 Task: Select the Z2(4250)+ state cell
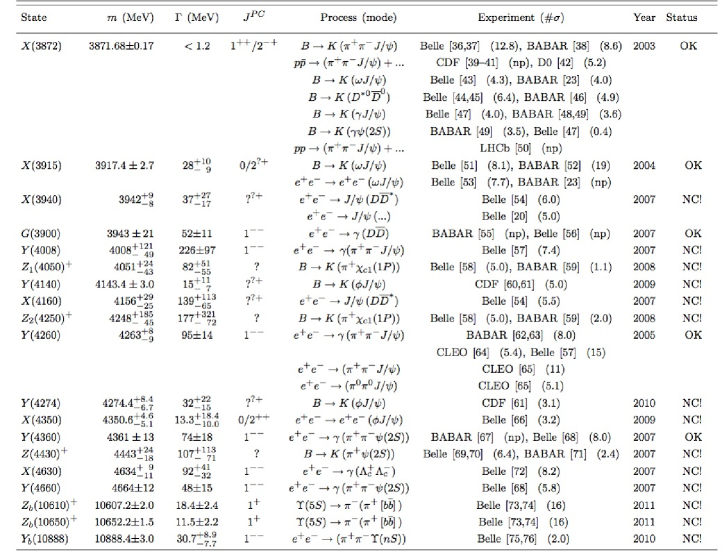46,318
